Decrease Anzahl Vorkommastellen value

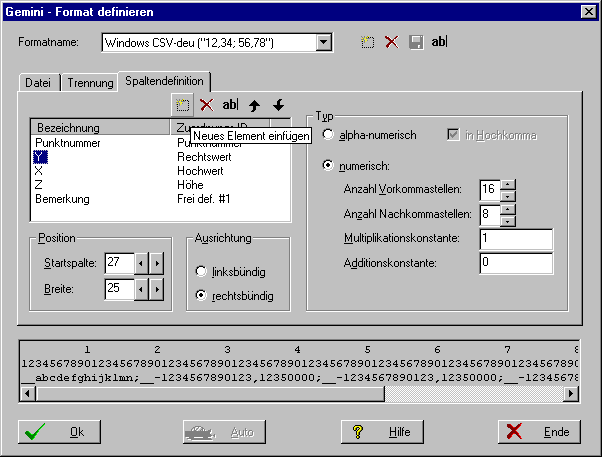click(x=508, y=196)
